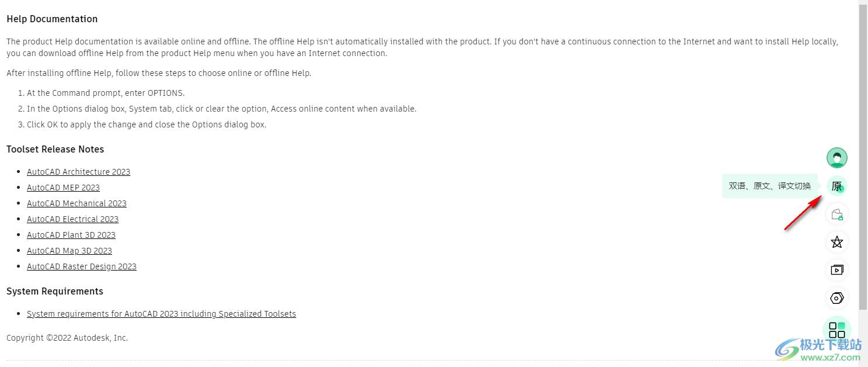Click the vertical page scrollbar

tap(863, 158)
